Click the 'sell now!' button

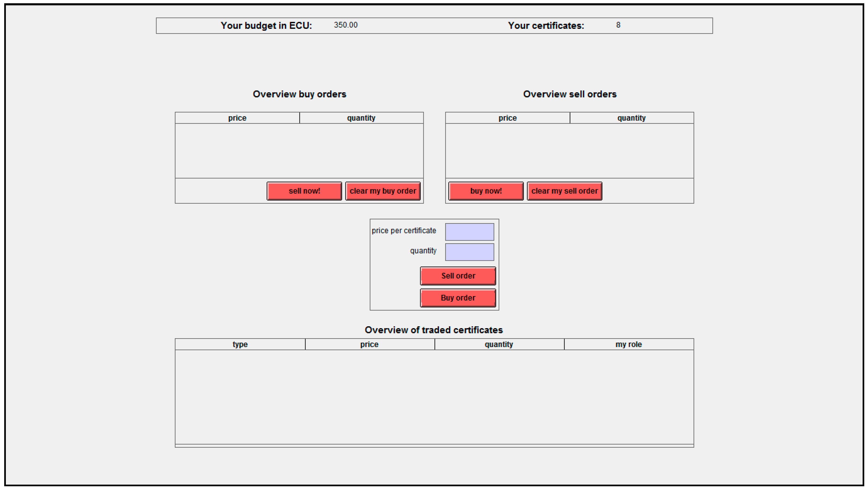click(x=304, y=191)
